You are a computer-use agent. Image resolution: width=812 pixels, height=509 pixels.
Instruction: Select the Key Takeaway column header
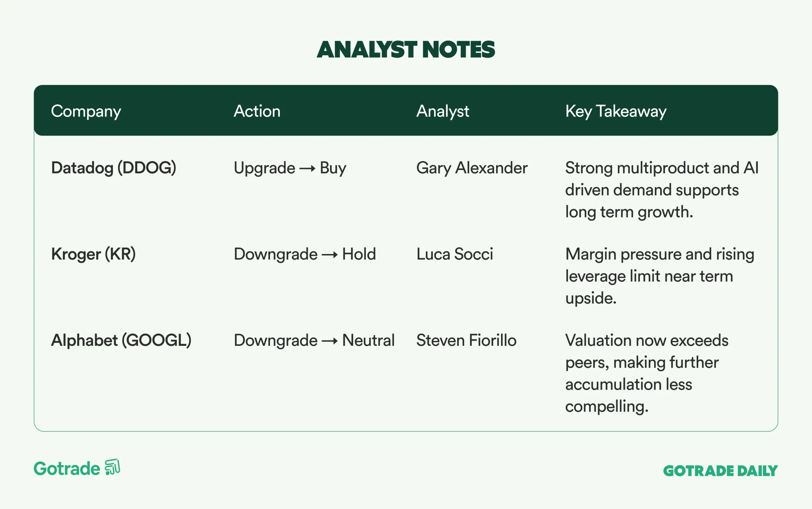(x=615, y=111)
